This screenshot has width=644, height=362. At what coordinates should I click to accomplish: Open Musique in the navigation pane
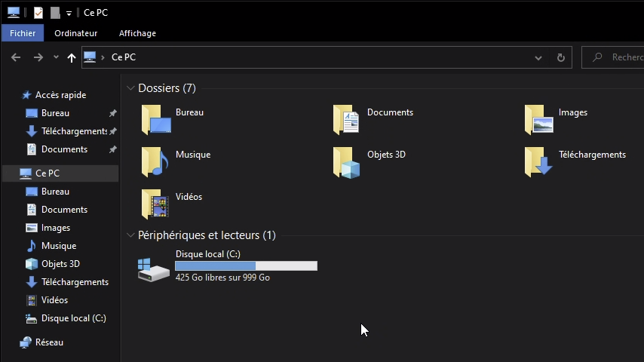(x=59, y=246)
